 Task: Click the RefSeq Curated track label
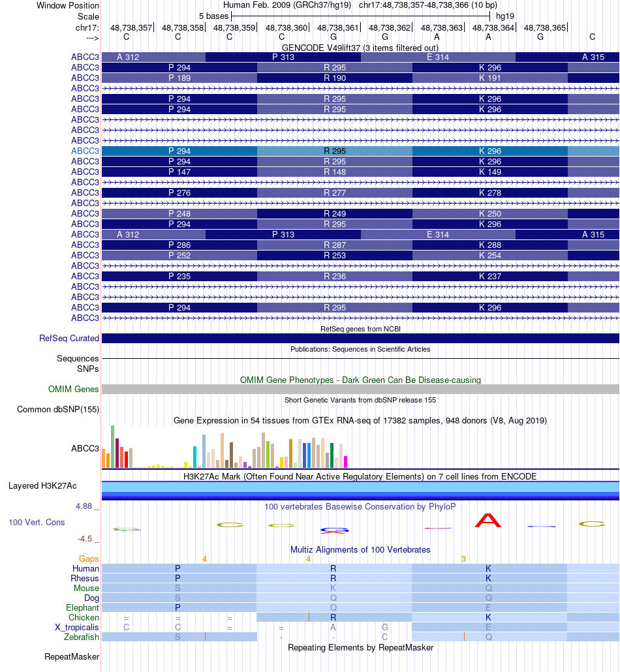coord(69,338)
